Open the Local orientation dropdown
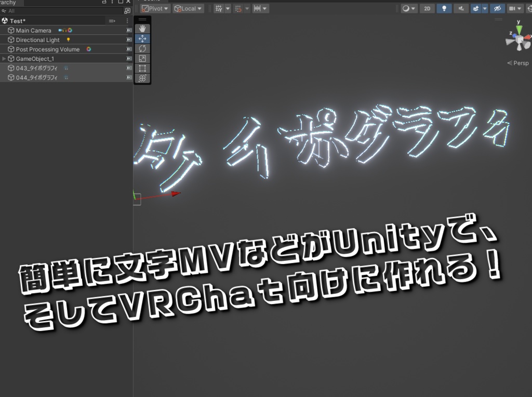 pyautogui.click(x=188, y=8)
